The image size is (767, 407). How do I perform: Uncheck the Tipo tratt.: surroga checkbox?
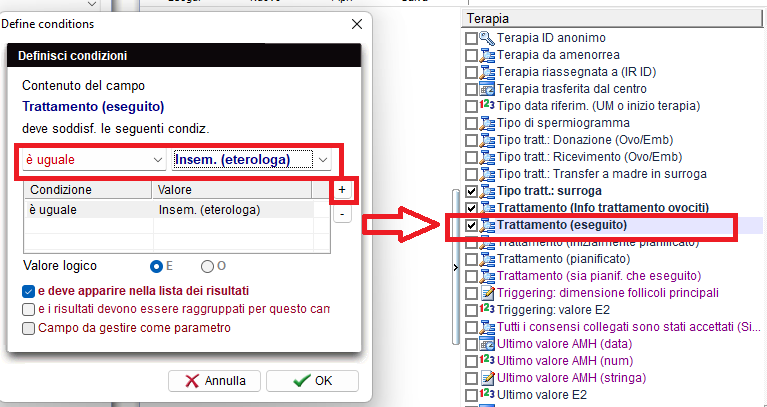coord(471,191)
